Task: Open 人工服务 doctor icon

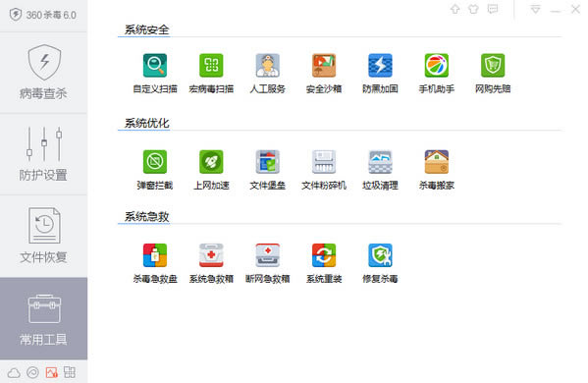Action: (267, 66)
